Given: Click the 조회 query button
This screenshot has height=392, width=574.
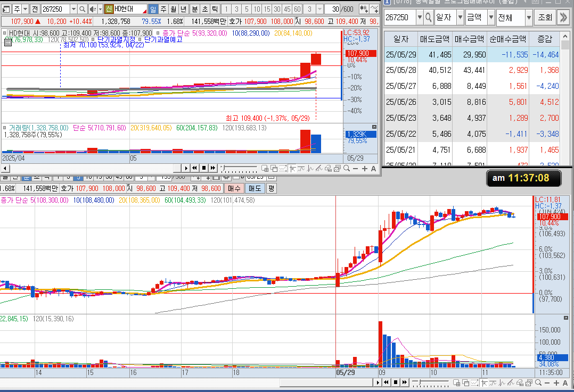Looking at the screenshot, I should pos(545,17).
